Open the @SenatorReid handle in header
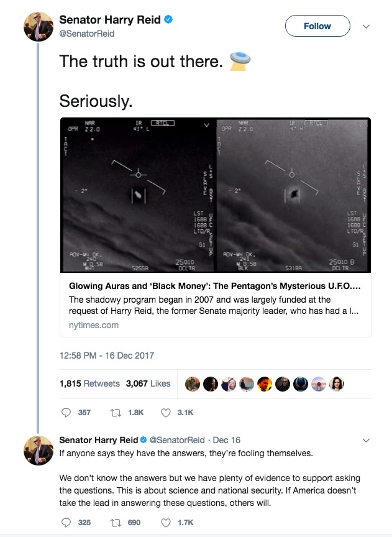Viewport: 392px width, 537px height. point(87,34)
